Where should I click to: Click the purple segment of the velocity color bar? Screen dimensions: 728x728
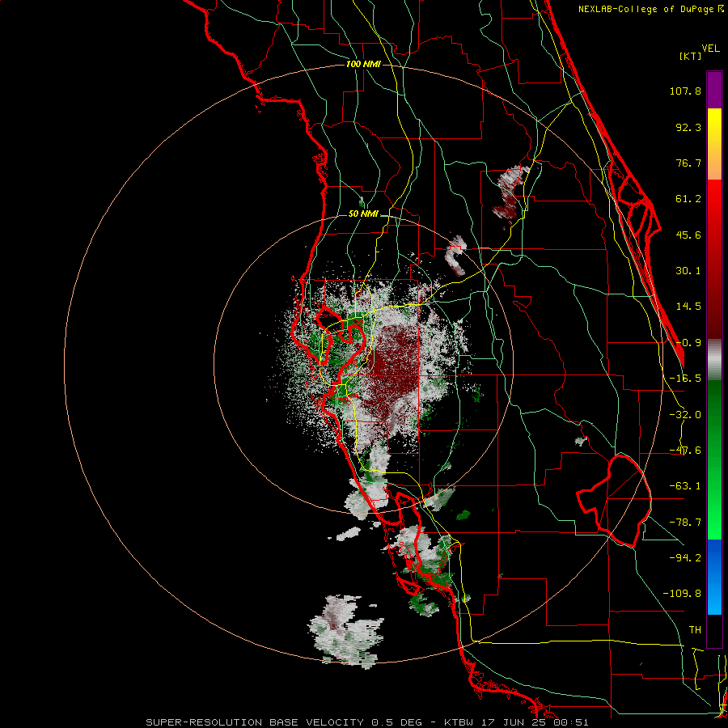pos(714,90)
